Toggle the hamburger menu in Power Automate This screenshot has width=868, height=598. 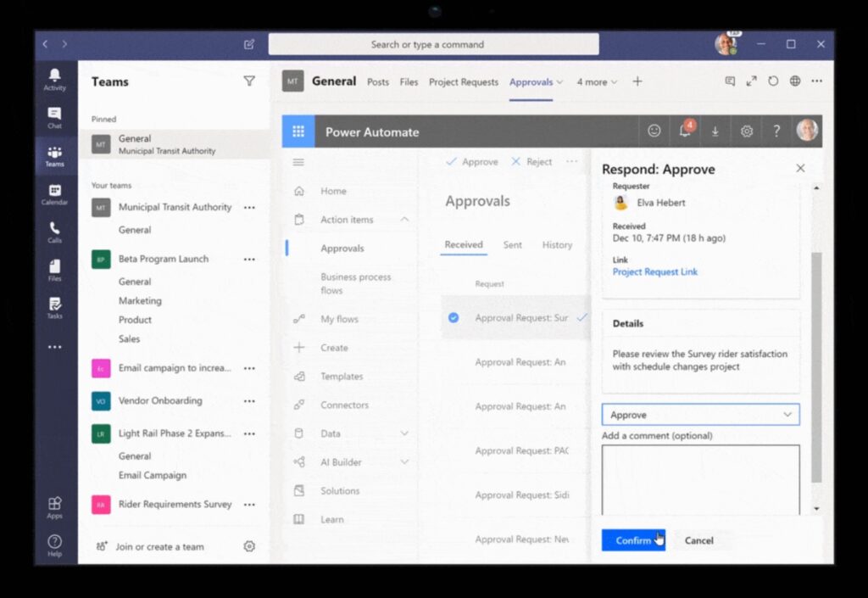pos(298,162)
